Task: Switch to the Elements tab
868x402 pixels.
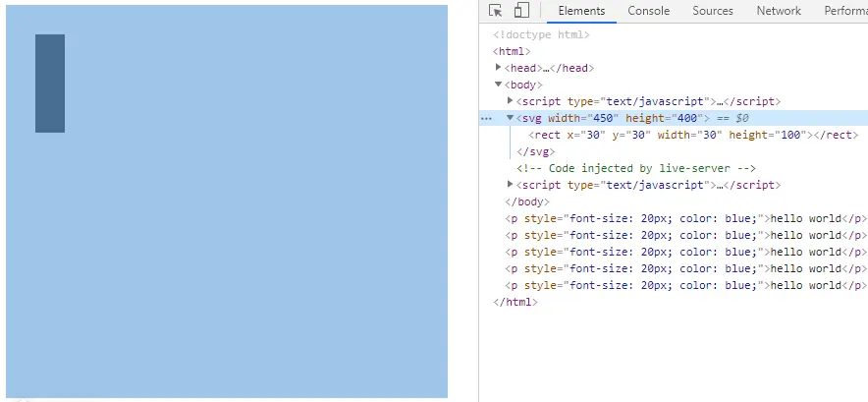Action: pos(581,11)
